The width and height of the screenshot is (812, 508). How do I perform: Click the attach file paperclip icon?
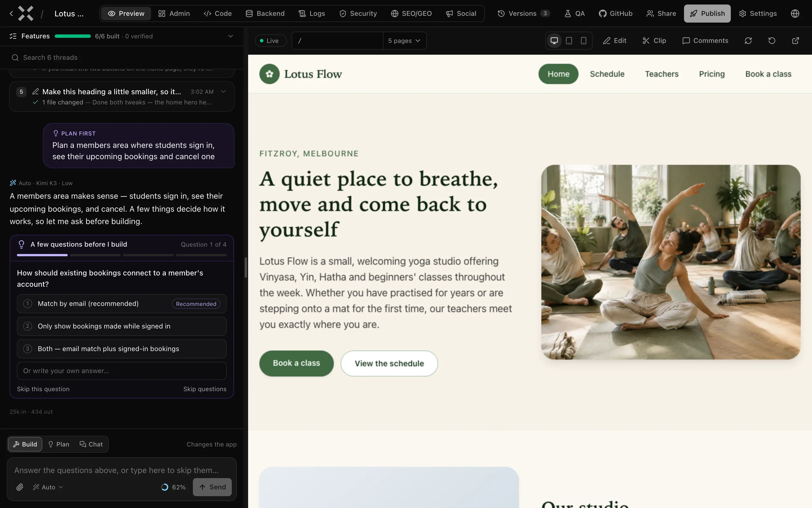point(20,487)
